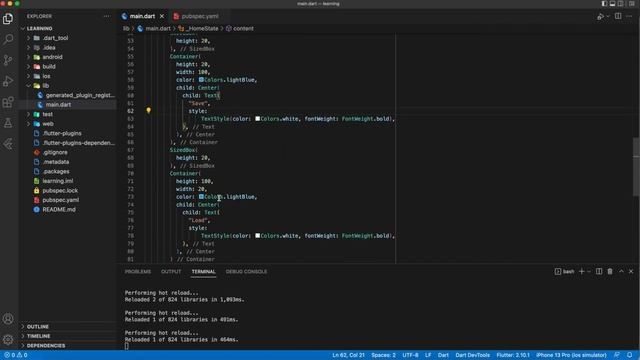This screenshot has height=360, width=640.
Task: Click the feedback icon in status bar
Action: pyautogui.click(x=617, y=355)
